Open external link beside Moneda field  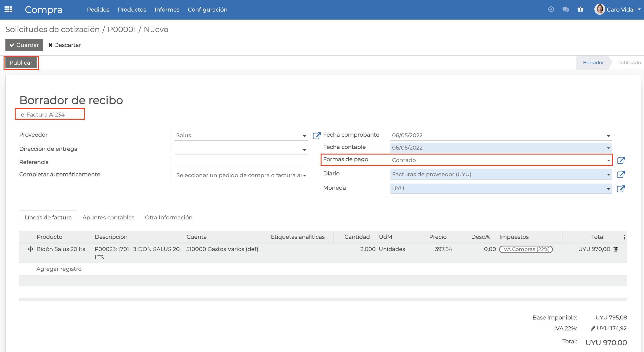pos(621,189)
